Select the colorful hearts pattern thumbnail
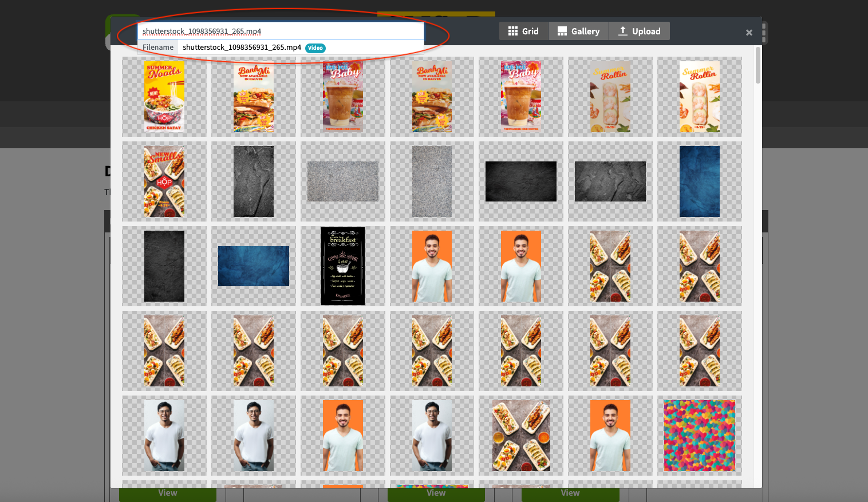Screen dimensions: 868x502 (700, 436)
